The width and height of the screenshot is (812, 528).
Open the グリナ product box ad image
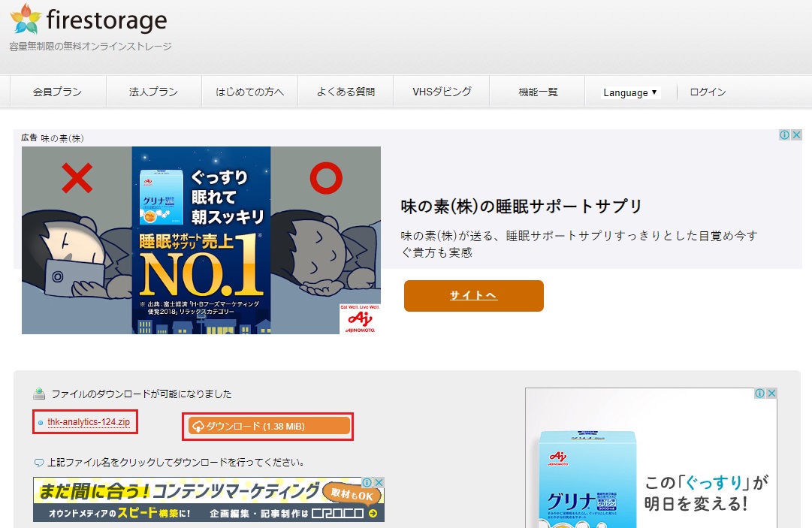pos(587,479)
